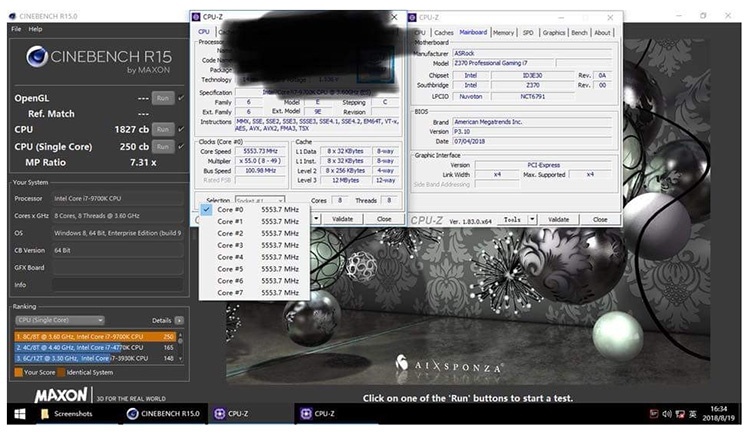Expand the Tools dropdown arrow in Mainboard window
Viewport: 750px width, 433px height.
pyautogui.click(x=532, y=220)
